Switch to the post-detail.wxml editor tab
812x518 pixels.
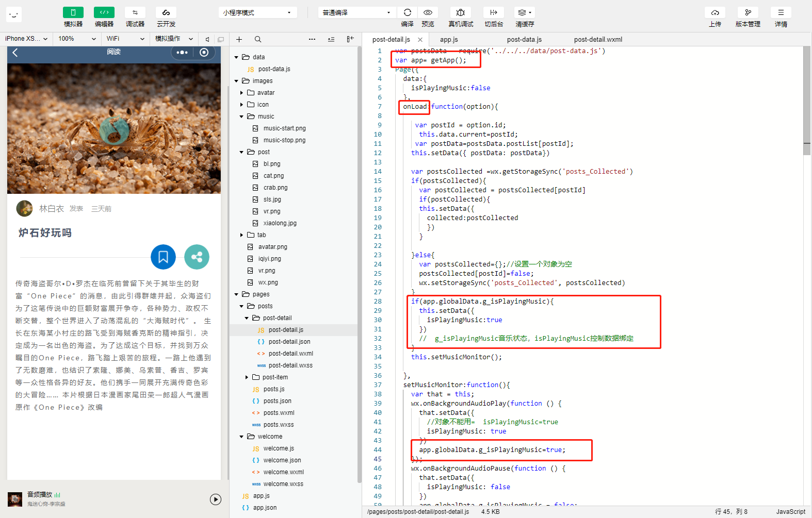[598, 39]
